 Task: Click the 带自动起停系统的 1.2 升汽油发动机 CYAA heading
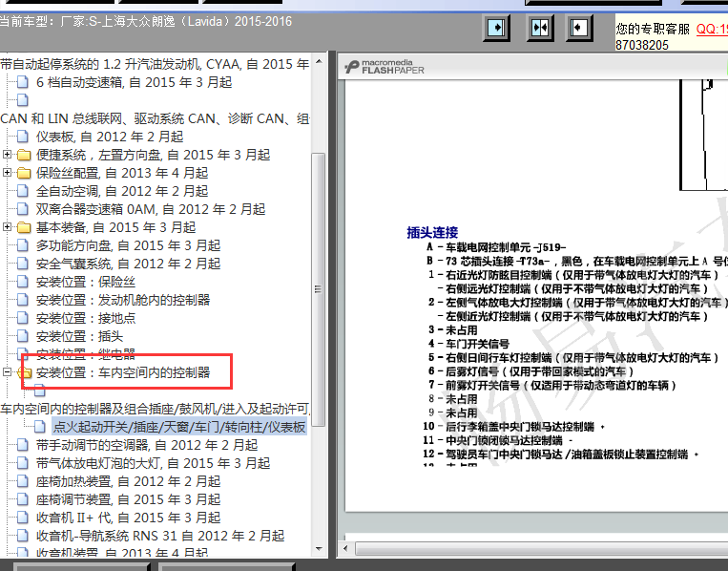click(155, 64)
